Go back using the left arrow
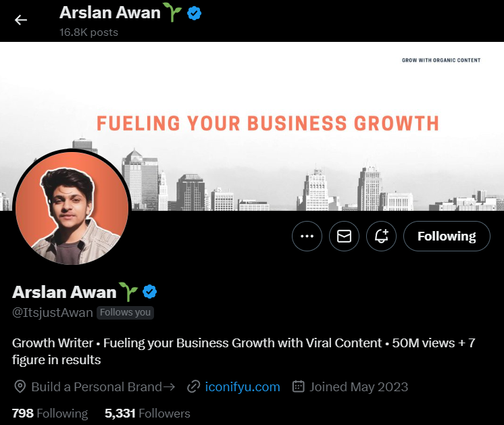504x425 pixels. 21,20
